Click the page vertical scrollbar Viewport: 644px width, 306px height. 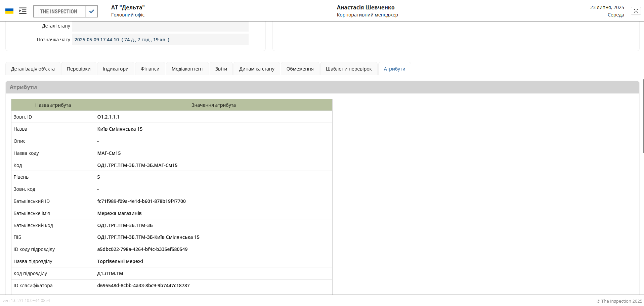click(643, 116)
